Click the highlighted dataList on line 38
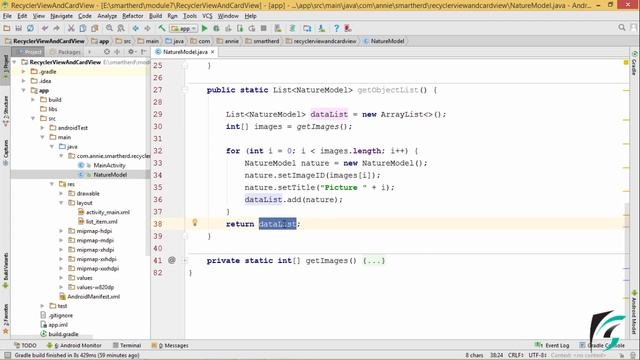 coord(278,224)
